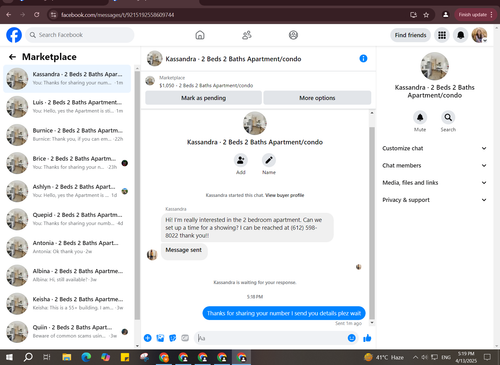The width and height of the screenshot is (500, 365).
Task: Attach a photo file in composer
Action: 160,338
